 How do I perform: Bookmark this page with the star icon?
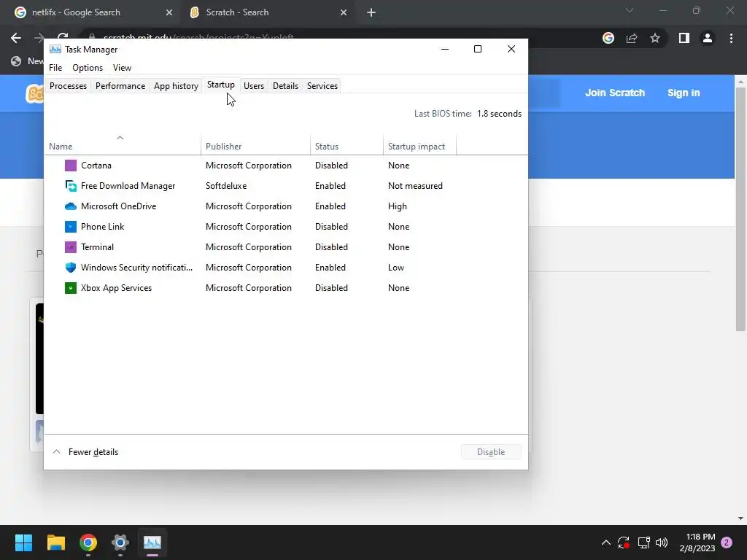pyautogui.click(x=655, y=38)
